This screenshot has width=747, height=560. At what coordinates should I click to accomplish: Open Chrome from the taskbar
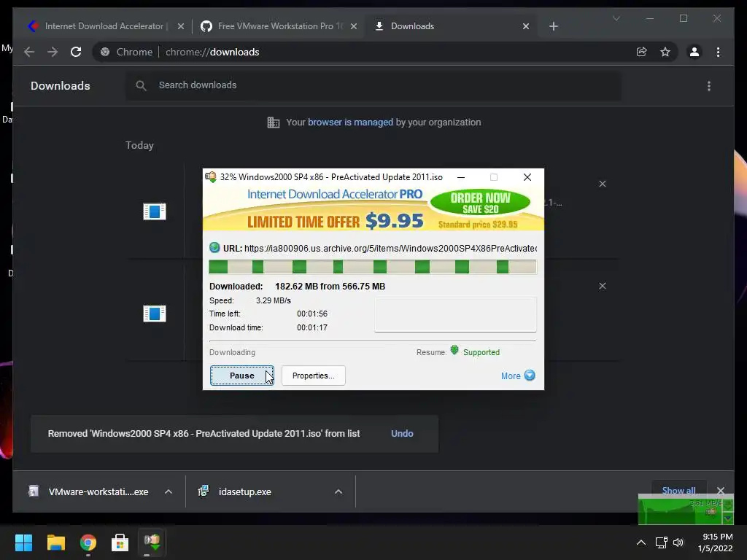point(88,542)
